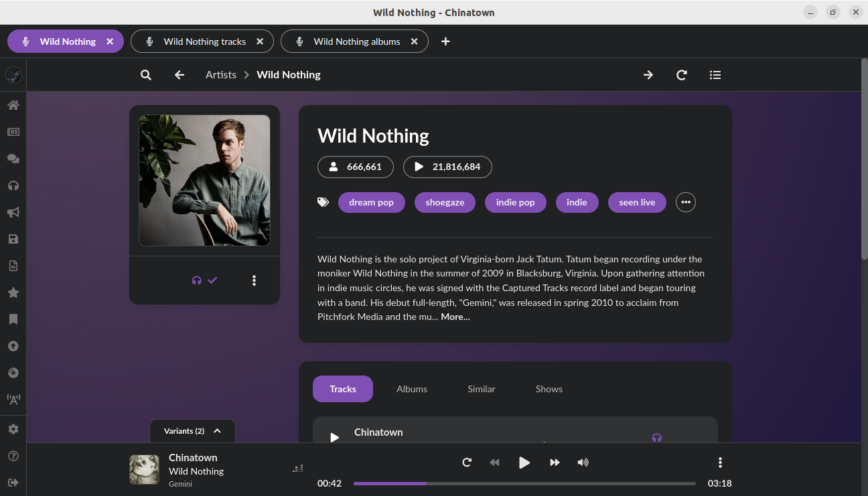Click the 666,661 listeners badge
Viewport: 868px width, 496px height.
pyautogui.click(x=356, y=167)
